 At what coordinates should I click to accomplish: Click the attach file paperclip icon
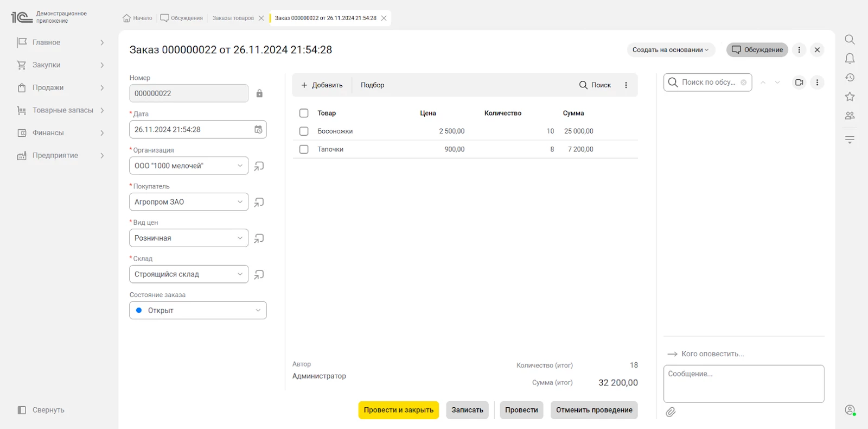pos(671,412)
